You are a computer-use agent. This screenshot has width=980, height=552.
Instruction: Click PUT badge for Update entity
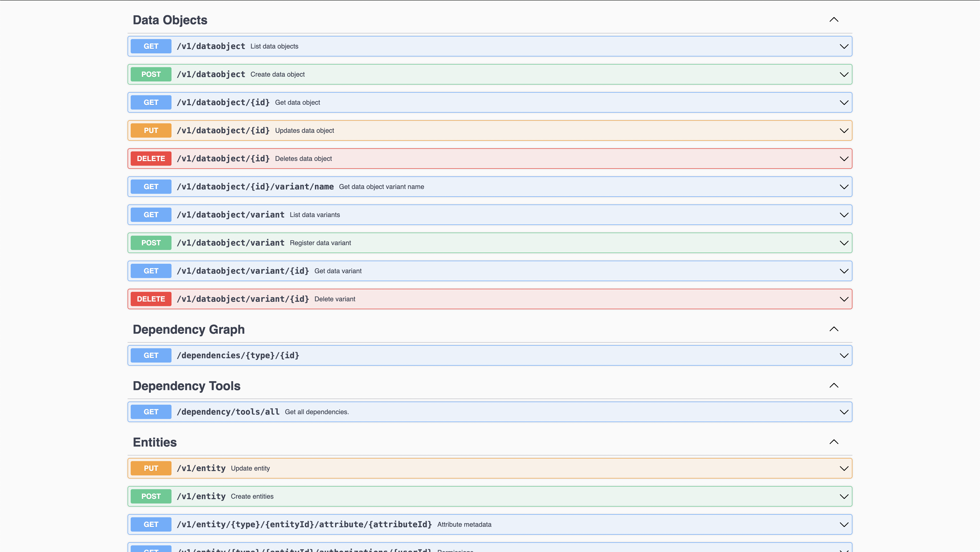tap(151, 468)
